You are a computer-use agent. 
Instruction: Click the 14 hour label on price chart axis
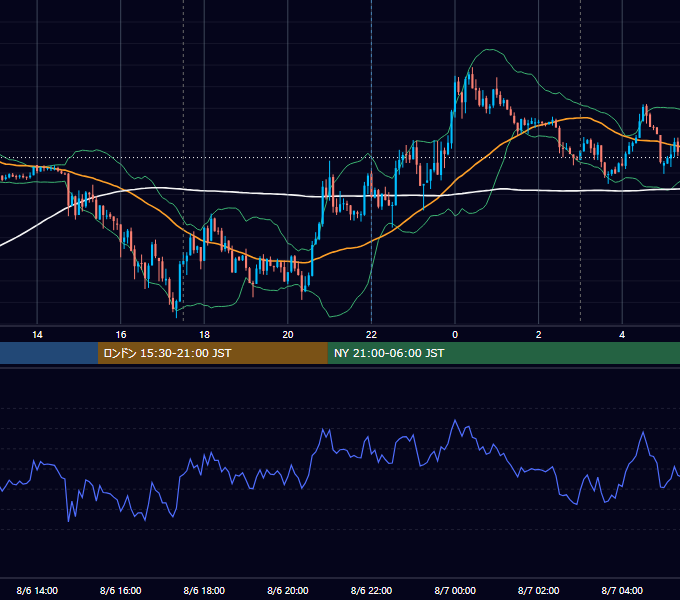(x=37, y=335)
